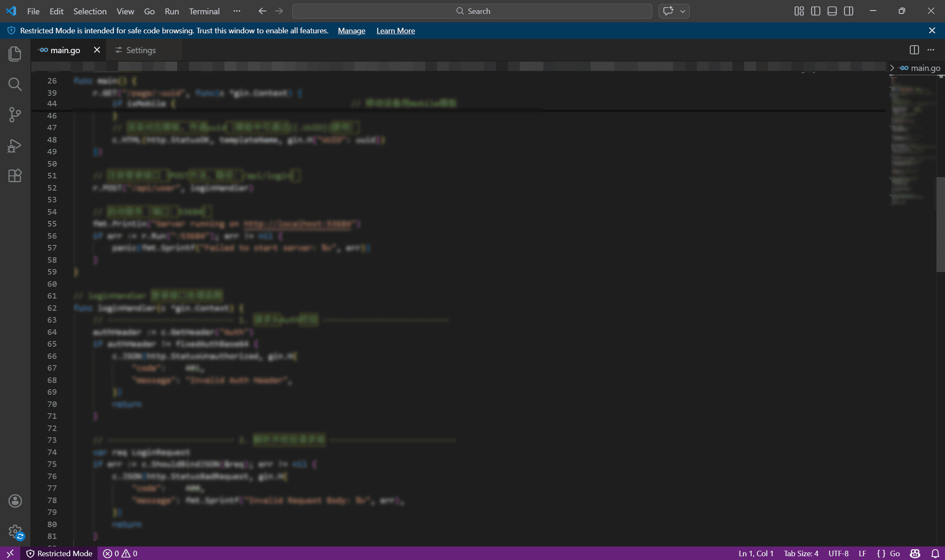Click the Ln 1, Col 1 indicator
The image size is (945, 560).
[x=756, y=553]
